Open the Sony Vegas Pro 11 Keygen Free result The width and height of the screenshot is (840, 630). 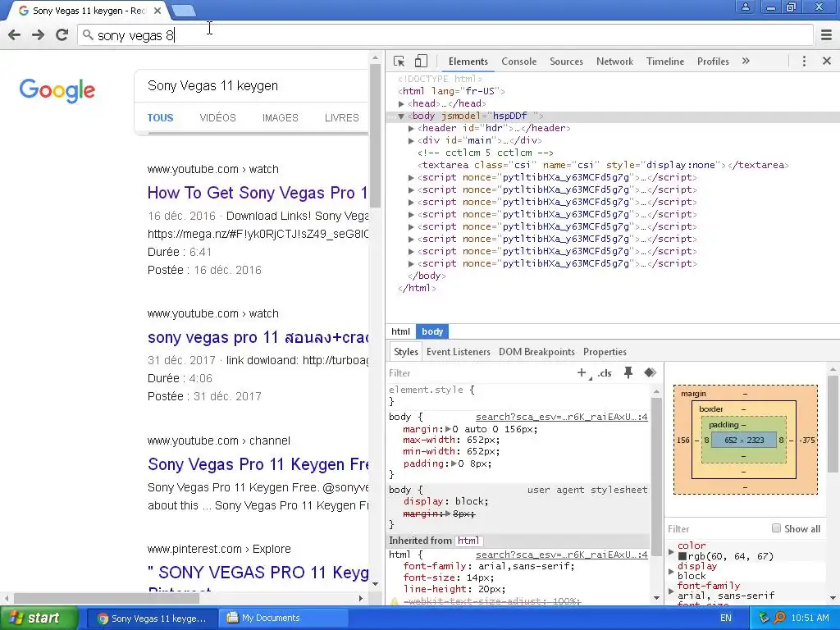pyautogui.click(x=258, y=464)
